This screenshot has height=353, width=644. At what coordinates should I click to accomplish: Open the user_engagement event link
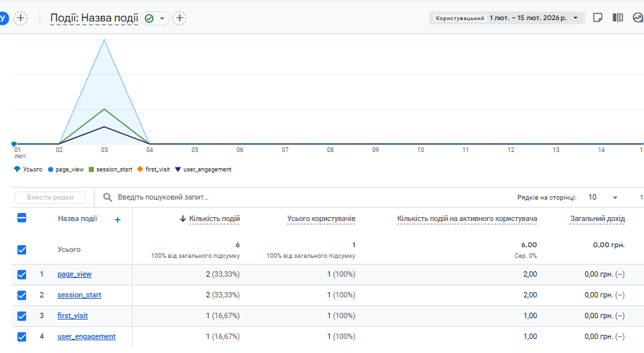(x=86, y=336)
